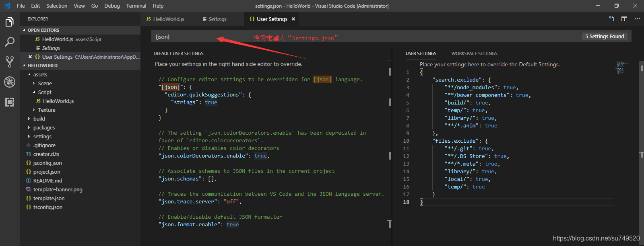The width and height of the screenshot is (644, 246).
Task: Open the File menu
Action: tap(21, 6)
